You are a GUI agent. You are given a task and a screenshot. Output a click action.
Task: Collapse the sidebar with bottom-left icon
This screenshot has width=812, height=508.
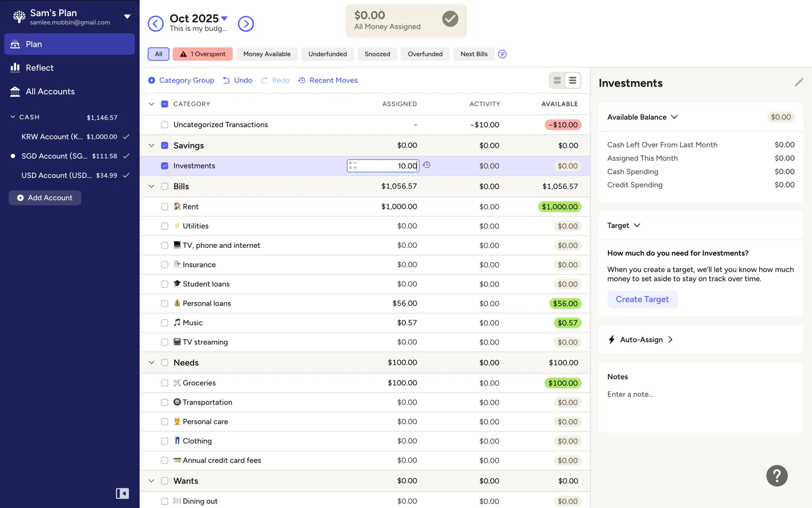pyautogui.click(x=122, y=493)
